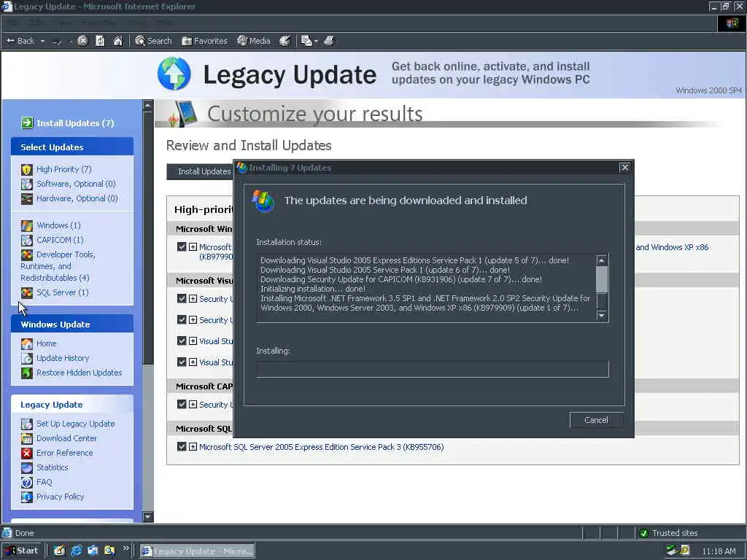Click the Restore Hidden Updates icon
Viewport: 747px width, 560px height.
point(27,373)
